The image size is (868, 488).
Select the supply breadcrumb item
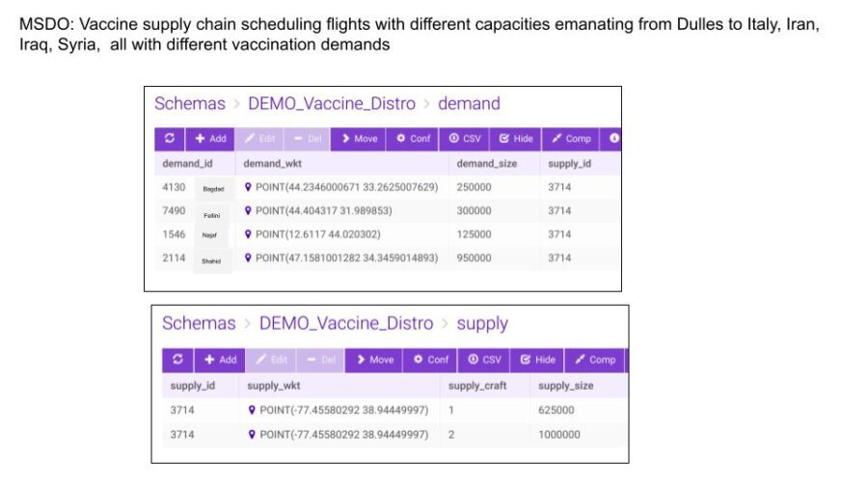(x=482, y=323)
